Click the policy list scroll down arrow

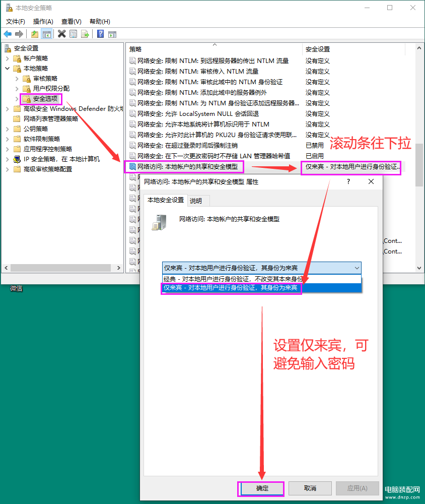[x=419, y=268]
